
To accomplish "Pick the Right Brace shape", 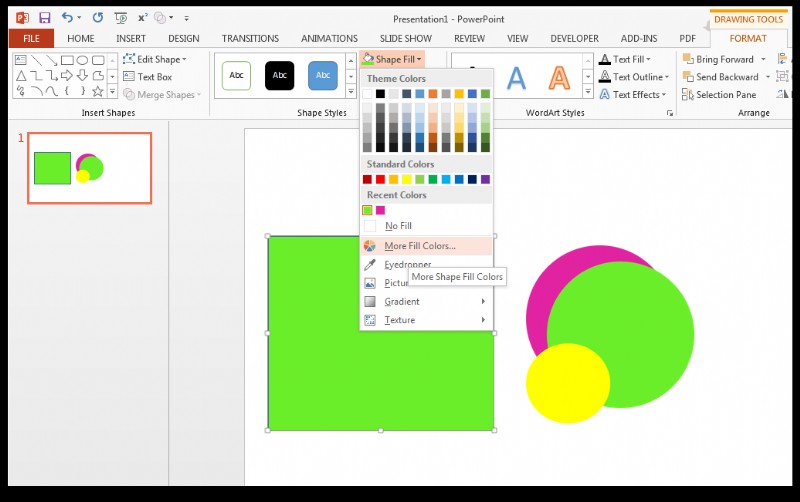I will [82, 91].
